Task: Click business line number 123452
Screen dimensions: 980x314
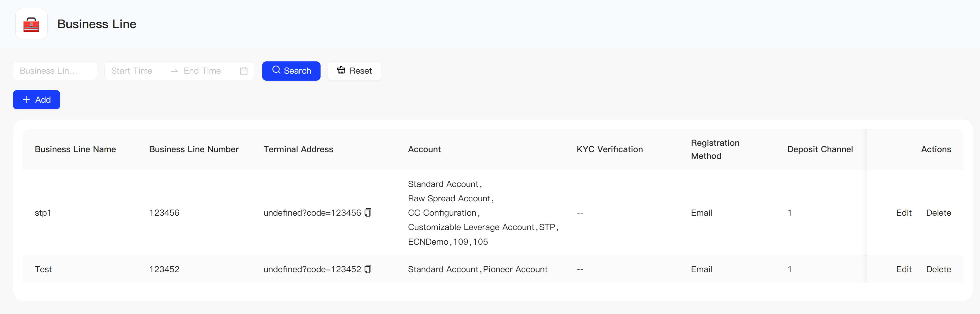Action: point(164,270)
